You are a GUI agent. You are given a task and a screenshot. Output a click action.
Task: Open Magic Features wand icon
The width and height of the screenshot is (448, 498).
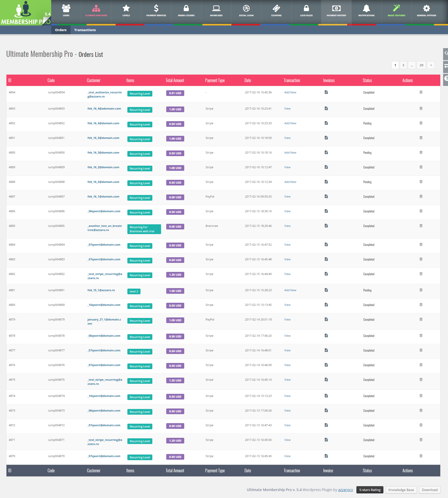click(396, 9)
